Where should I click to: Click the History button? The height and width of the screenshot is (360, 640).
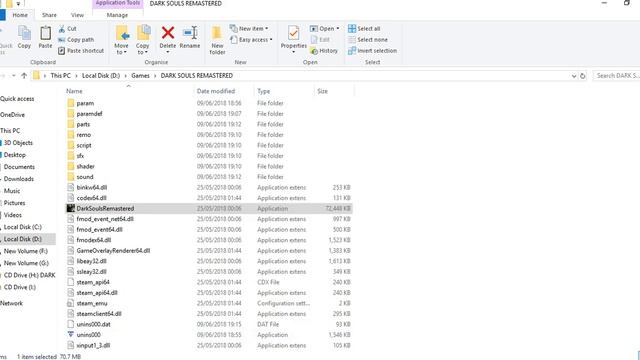point(324,51)
